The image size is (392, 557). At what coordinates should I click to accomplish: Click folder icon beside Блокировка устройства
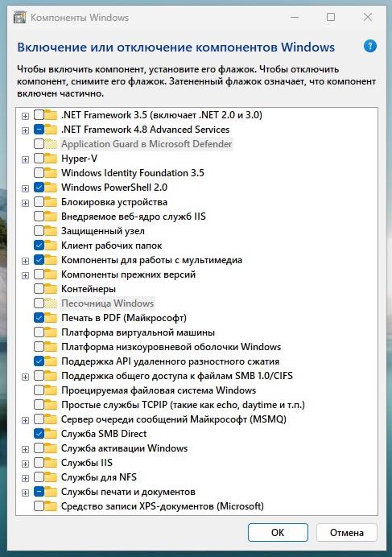(52, 202)
